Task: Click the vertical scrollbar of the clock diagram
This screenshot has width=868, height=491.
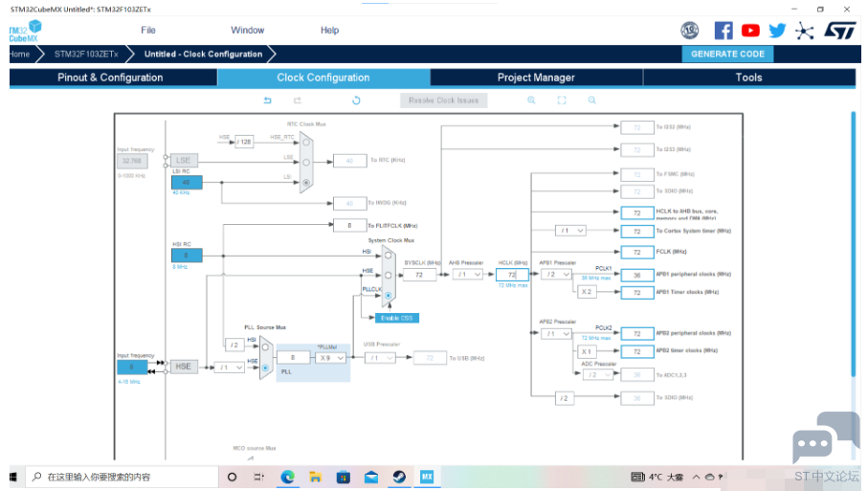Action: [853, 243]
